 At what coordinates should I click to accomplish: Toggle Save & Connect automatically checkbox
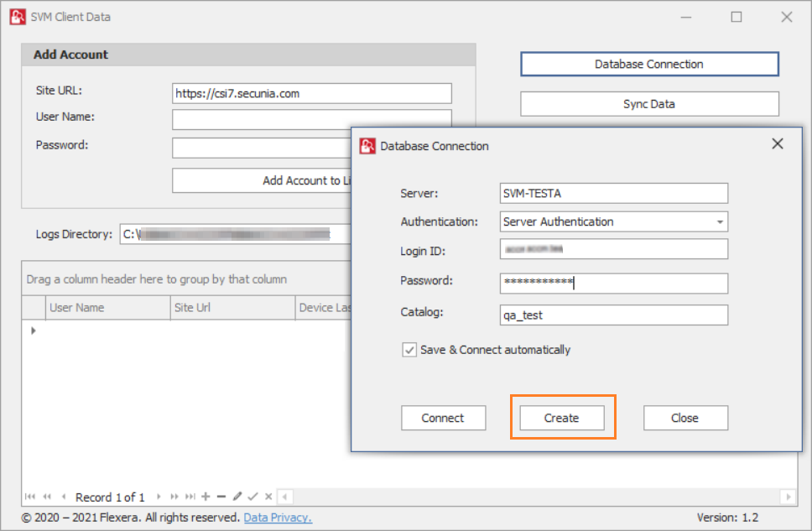click(409, 350)
